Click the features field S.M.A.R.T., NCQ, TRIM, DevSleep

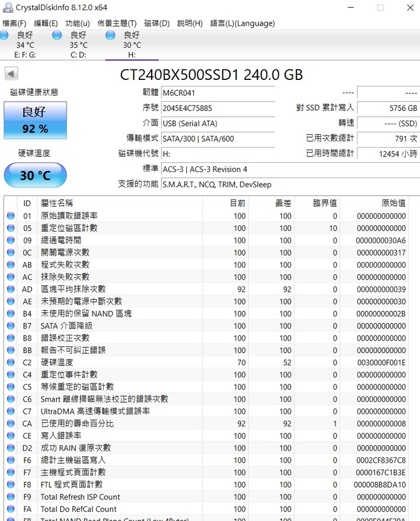coord(290,184)
